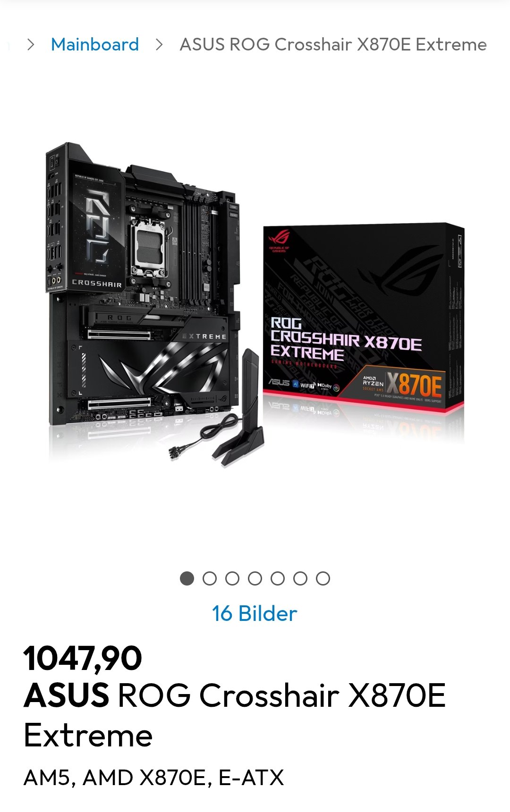Jump to the sixth carousel image dot
Image resolution: width=510 pixels, height=812 pixels.
[300, 578]
